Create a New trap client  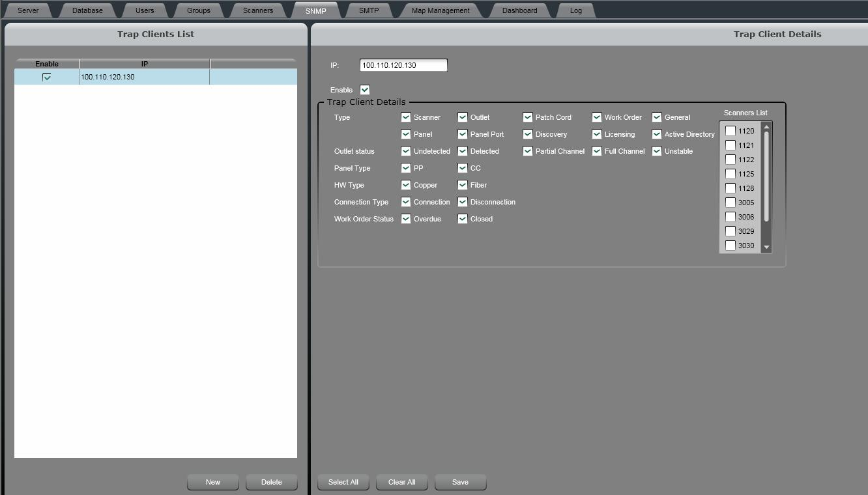213,482
